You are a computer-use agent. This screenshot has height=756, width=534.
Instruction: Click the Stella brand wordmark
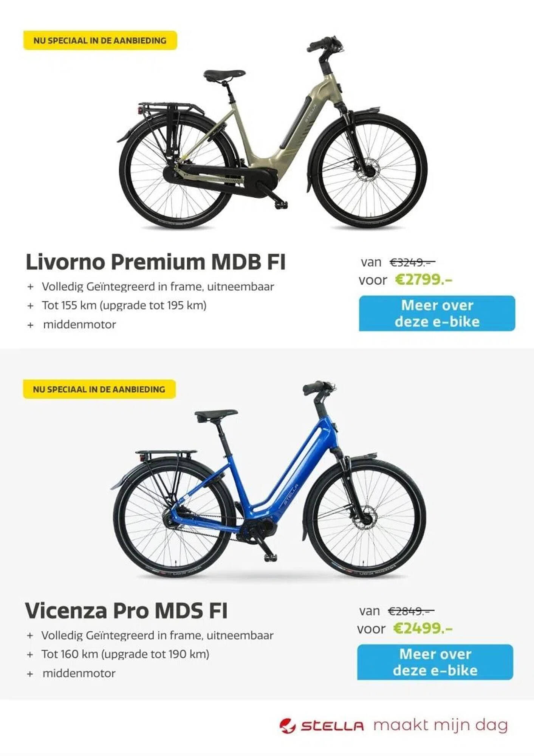click(332, 727)
